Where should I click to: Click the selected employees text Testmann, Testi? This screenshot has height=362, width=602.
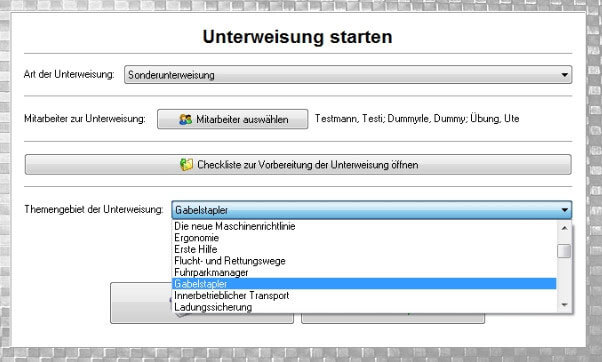[417, 119]
